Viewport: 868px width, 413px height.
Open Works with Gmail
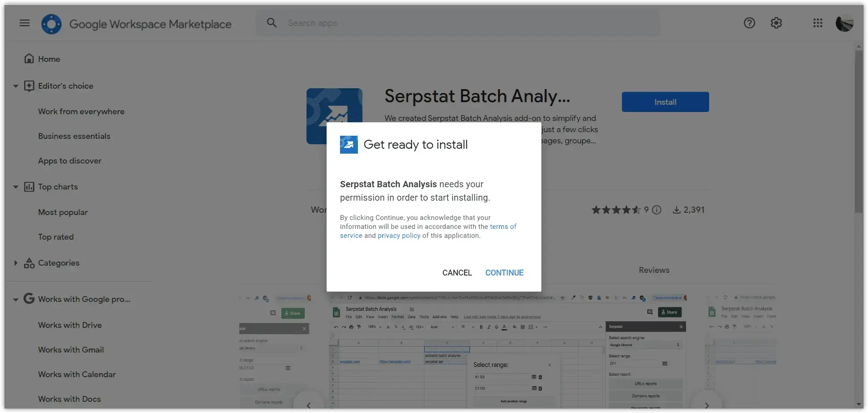coord(71,350)
